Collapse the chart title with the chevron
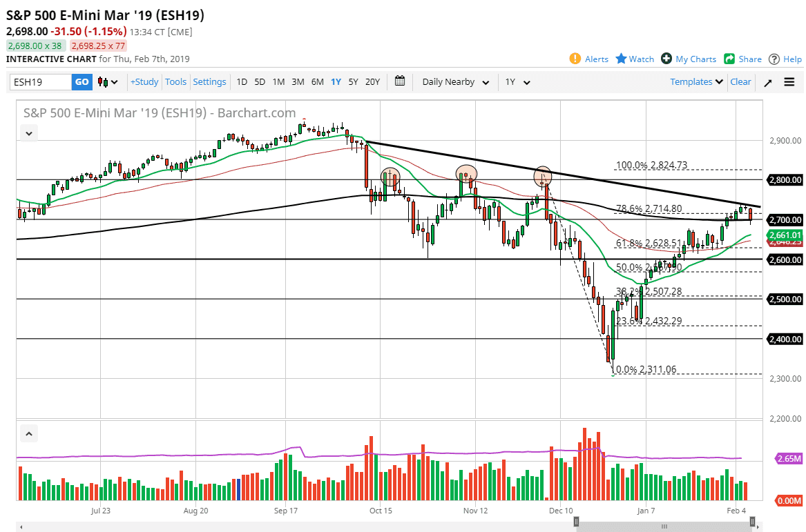Image resolution: width=806 pixels, height=532 pixels. (x=28, y=133)
